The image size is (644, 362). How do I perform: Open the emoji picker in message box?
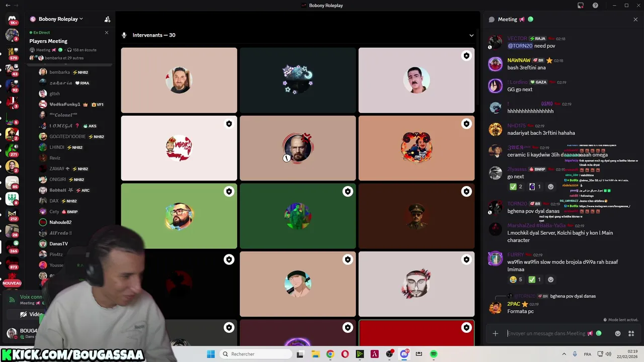[618, 333]
